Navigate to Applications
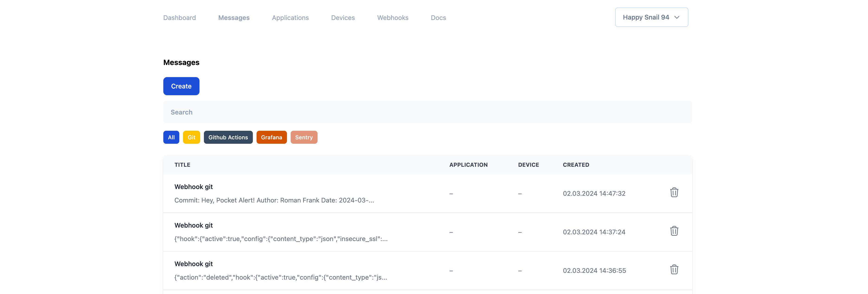868x294 pixels. 290,17
